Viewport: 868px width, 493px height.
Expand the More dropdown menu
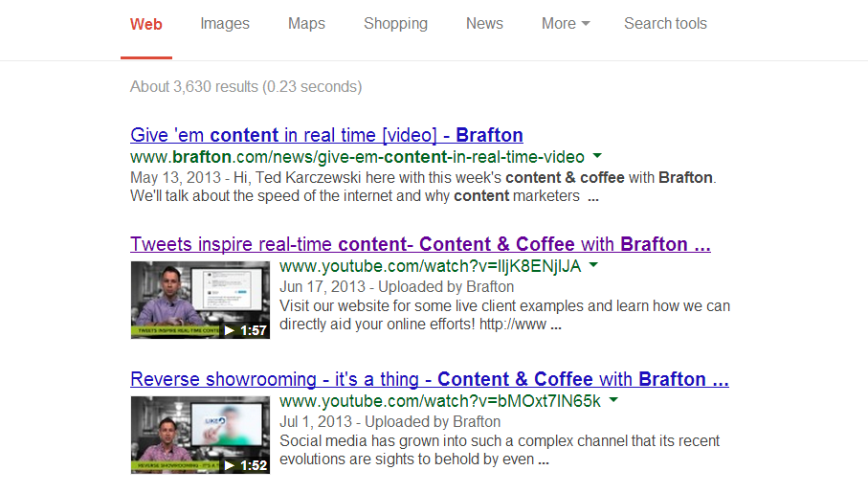pos(566,24)
